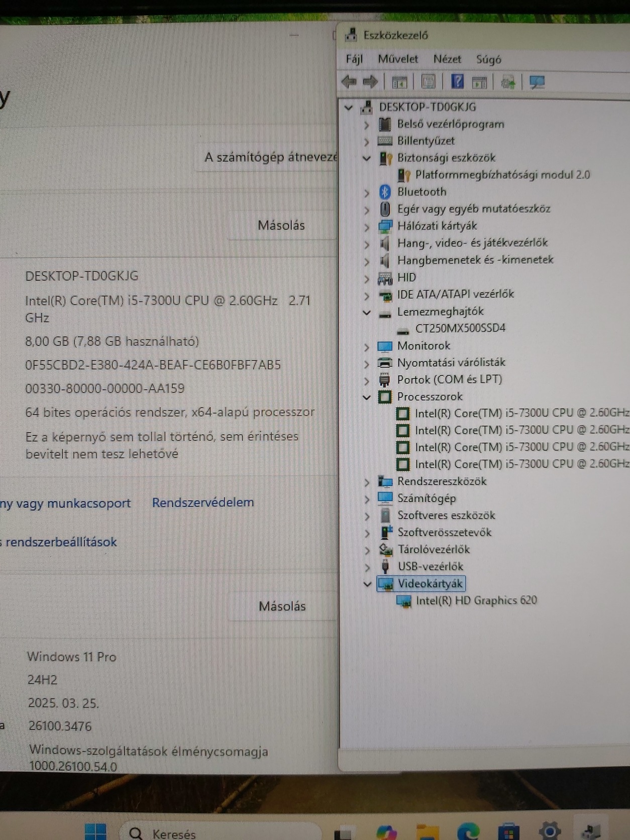Open File Explorer from the taskbar
The height and width of the screenshot is (840, 630).
point(427,832)
